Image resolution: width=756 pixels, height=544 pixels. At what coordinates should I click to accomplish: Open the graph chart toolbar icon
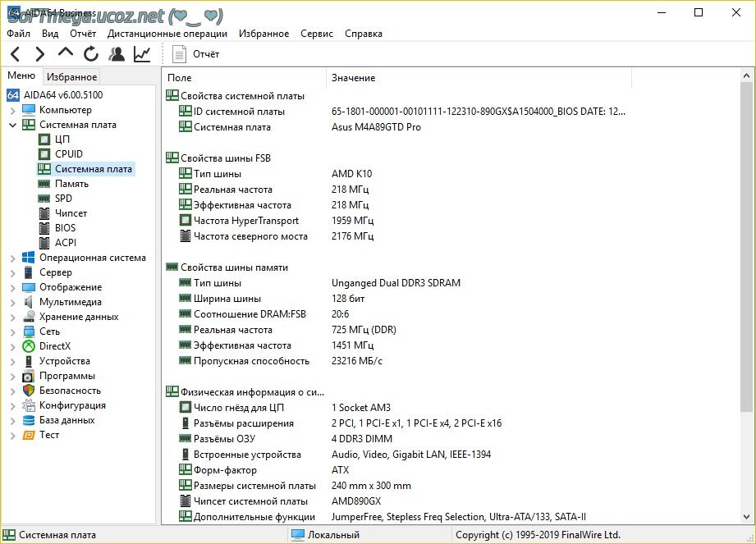142,54
